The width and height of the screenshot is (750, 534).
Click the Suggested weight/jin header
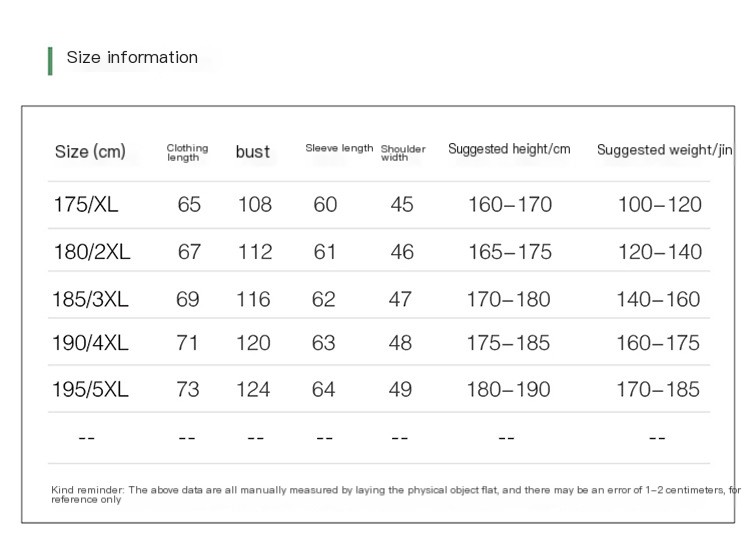tap(665, 150)
